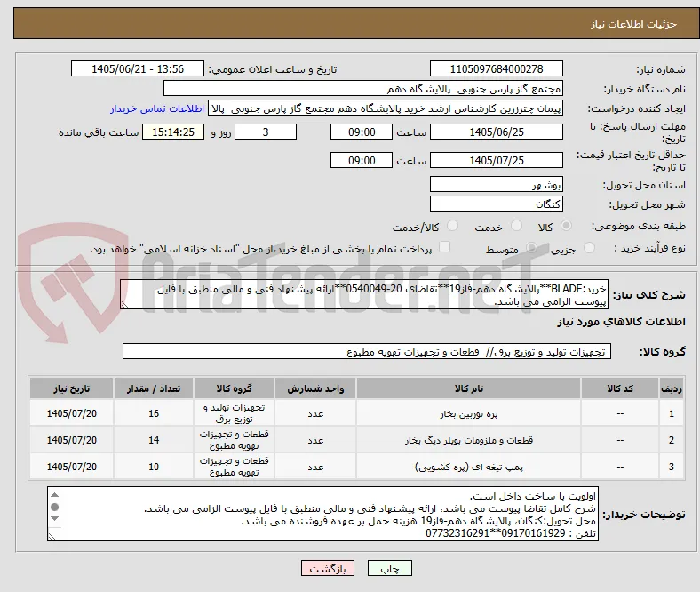Click the شرح کلی نیاز label
Image resolution: width=700 pixels, height=592 pixels.
(648, 294)
